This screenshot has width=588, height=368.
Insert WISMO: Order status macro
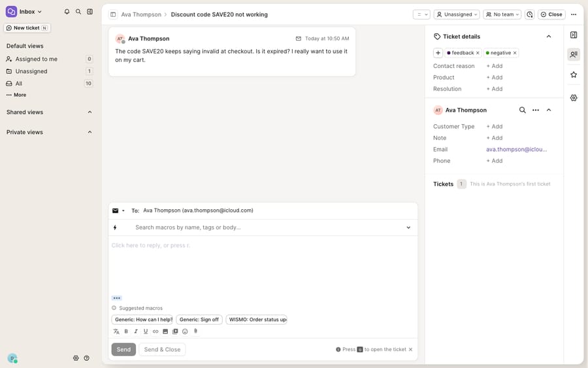tap(257, 320)
